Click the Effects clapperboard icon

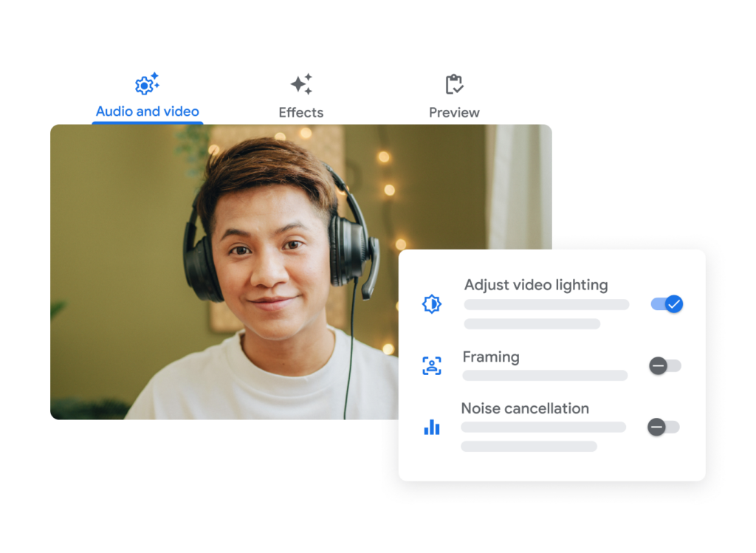303,84
